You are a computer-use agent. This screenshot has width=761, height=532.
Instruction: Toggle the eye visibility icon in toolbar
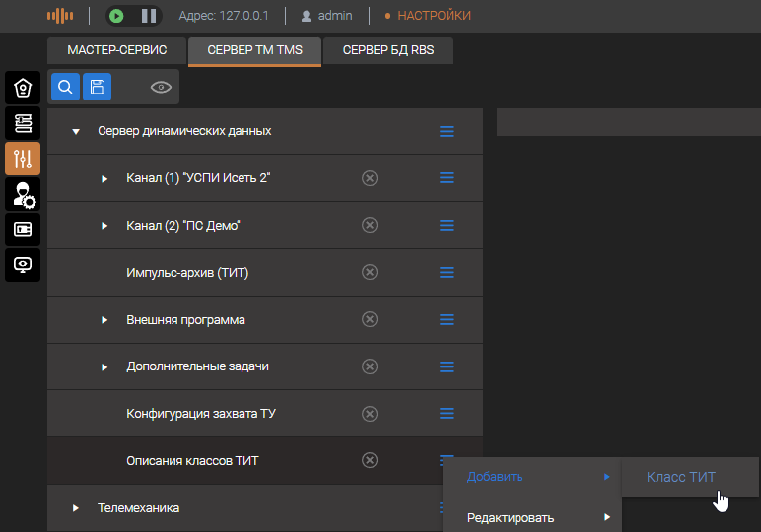(x=161, y=88)
